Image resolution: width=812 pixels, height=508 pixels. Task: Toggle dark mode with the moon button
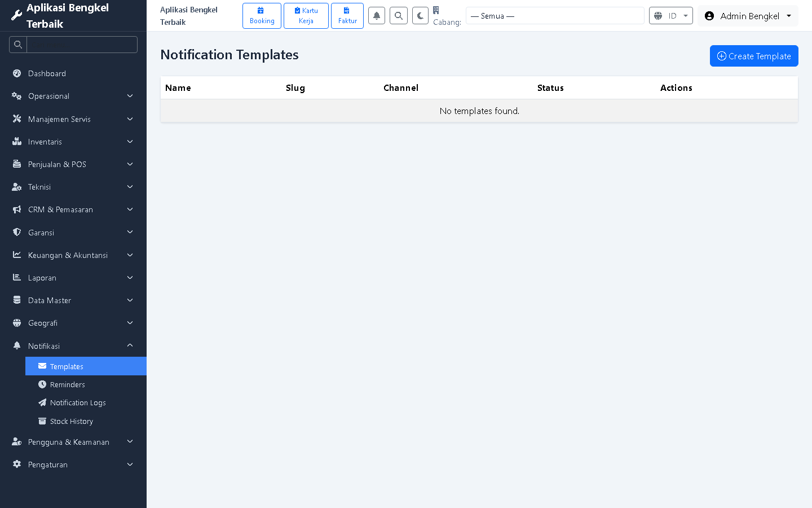point(420,16)
